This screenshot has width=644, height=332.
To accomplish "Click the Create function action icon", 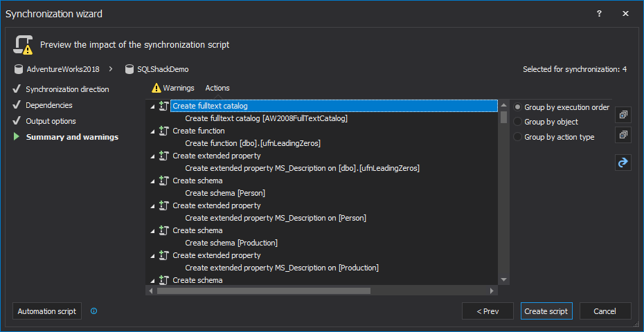I will [164, 131].
